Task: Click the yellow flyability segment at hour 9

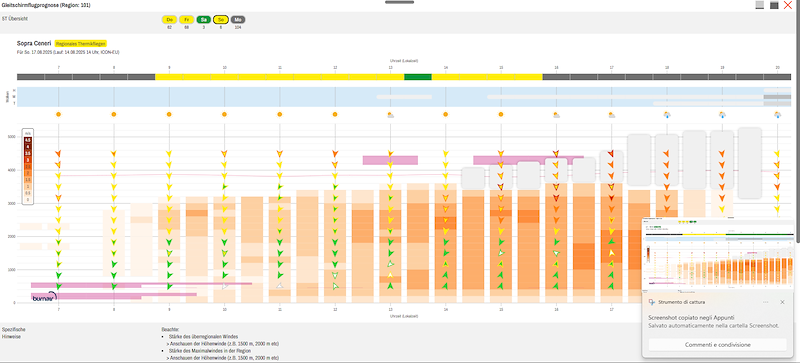Action: (169, 77)
